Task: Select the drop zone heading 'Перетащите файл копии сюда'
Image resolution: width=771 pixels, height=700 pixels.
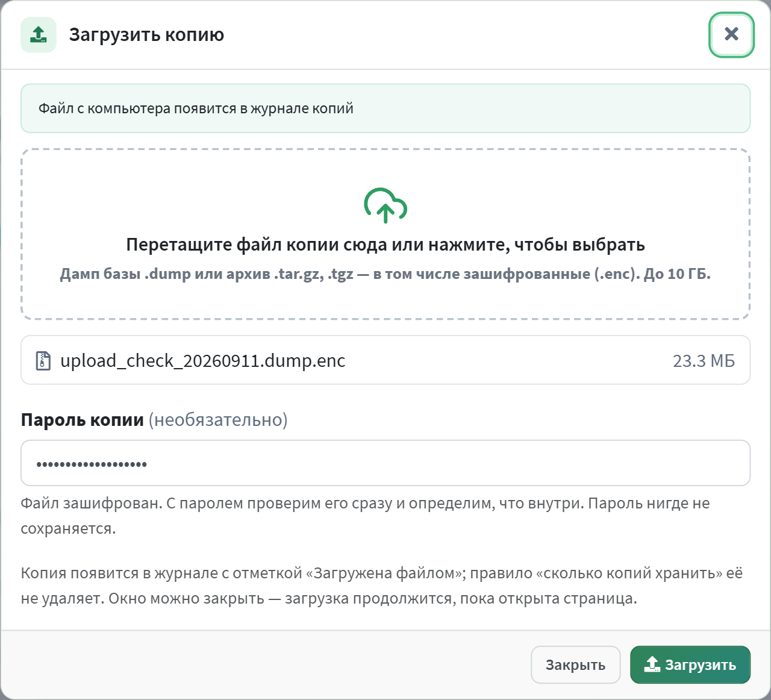Action: pos(256,245)
